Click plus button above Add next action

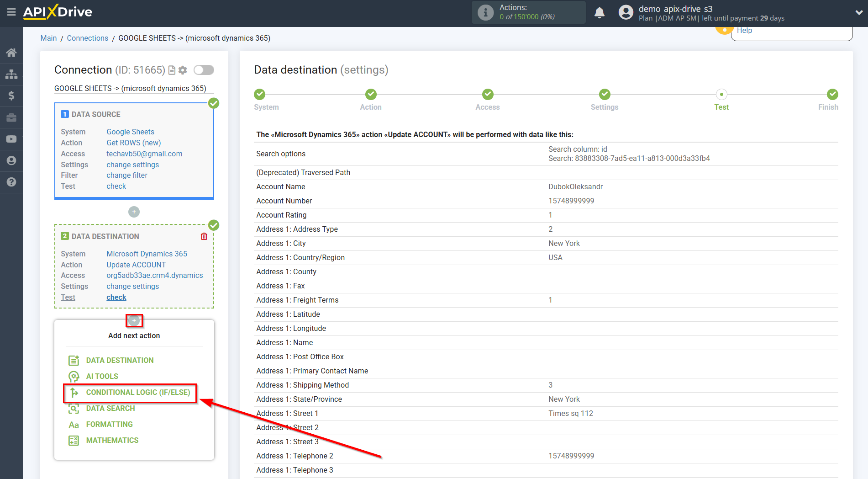(134, 320)
